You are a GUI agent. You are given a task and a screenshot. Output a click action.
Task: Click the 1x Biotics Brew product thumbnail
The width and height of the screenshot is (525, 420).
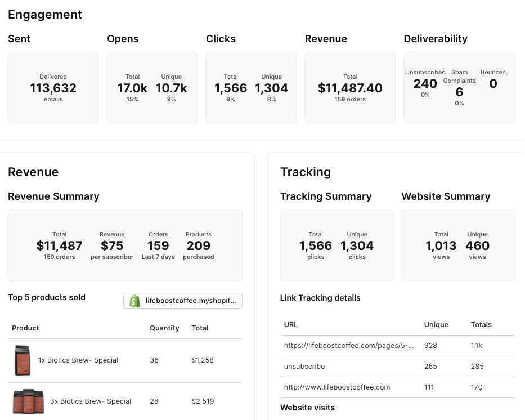pos(21,360)
